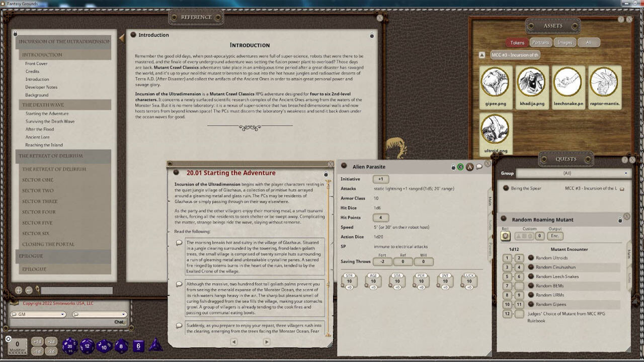644x362 pixels.
Task: Click the zoom level slider bar above the chat
Action: (x=76, y=290)
